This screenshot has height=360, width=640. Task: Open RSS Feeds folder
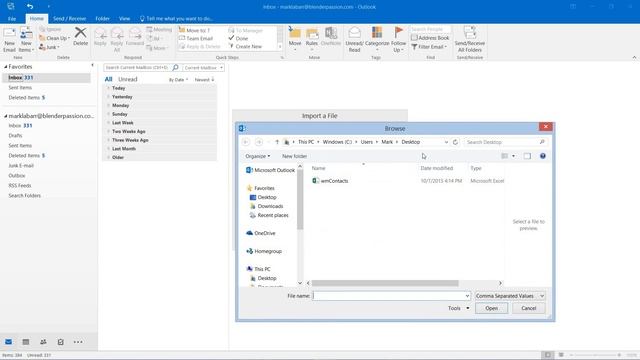20,186
